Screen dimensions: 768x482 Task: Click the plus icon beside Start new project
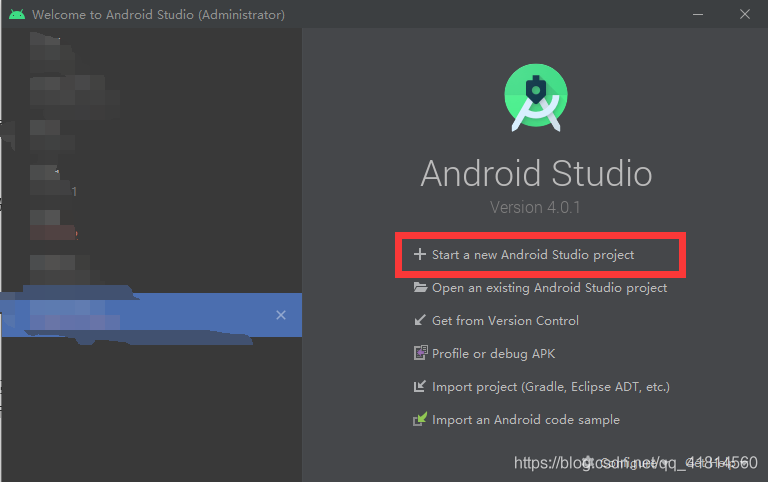click(x=420, y=255)
